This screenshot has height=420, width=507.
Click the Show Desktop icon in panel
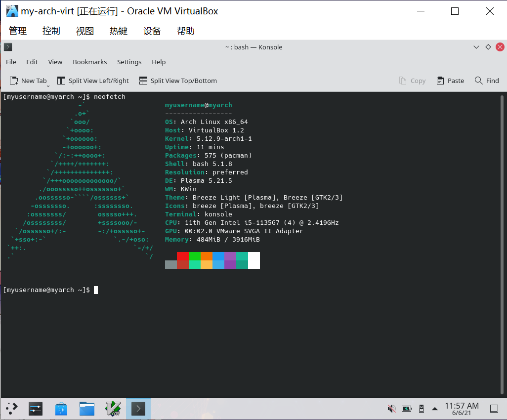(x=494, y=409)
